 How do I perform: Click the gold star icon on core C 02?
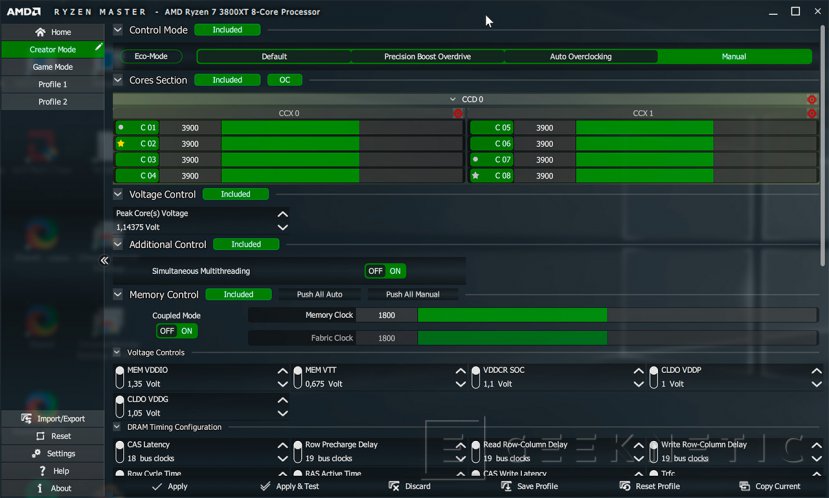(121, 143)
